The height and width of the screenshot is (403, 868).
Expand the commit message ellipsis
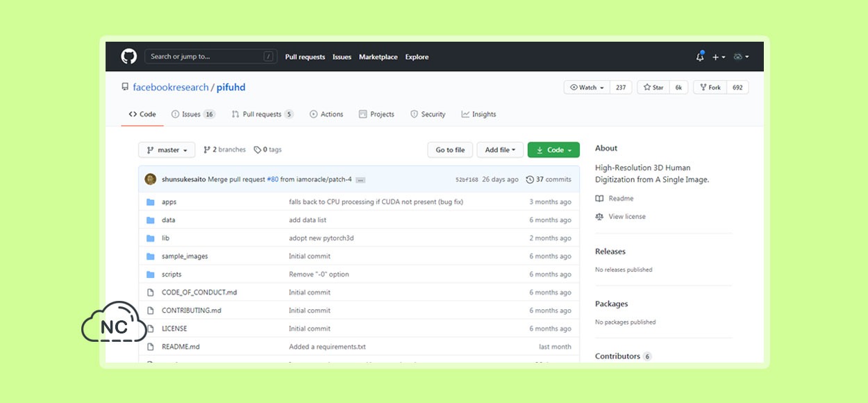coord(360,180)
